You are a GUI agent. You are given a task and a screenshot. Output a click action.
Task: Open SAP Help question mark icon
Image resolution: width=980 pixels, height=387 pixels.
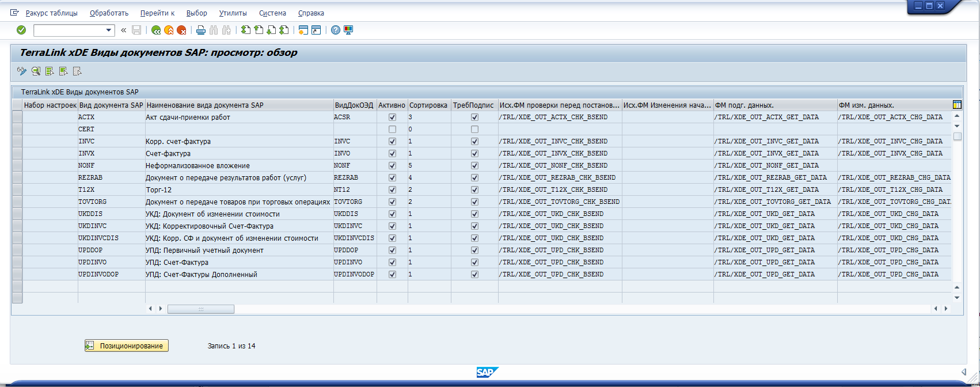[x=336, y=30]
